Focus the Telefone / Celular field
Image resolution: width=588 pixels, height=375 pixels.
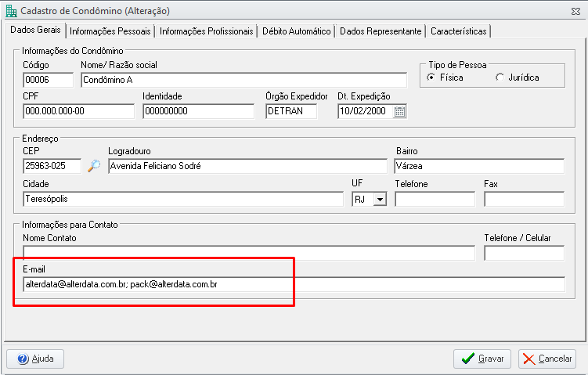(x=525, y=253)
